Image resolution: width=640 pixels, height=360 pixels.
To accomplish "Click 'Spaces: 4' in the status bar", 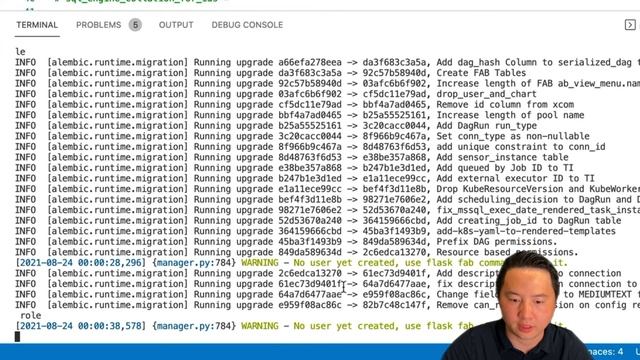I will [604, 352].
